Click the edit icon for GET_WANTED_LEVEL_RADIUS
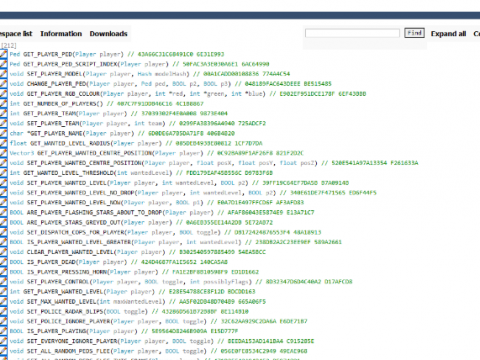The image size is (480, 360). [3, 143]
